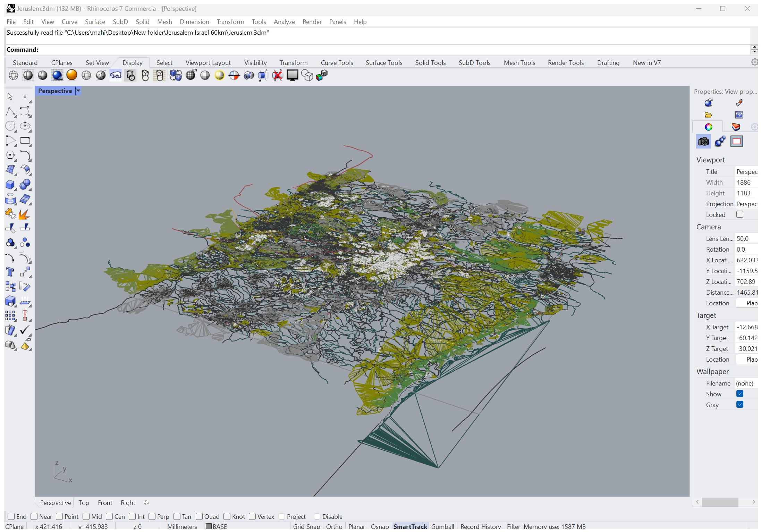Screen dimensions: 761x532
Task: Click the red X display toolbar icon
Action: click(x=278, y=75)
